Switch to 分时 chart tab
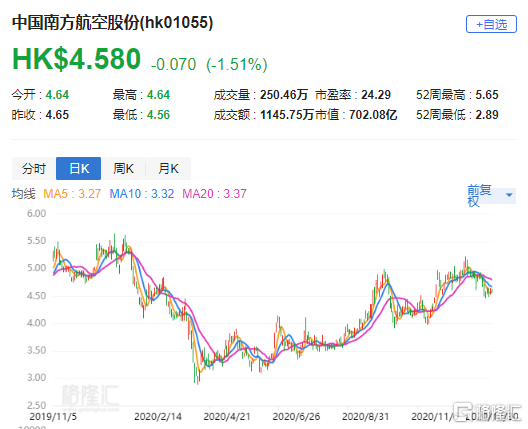 [34, 168]
